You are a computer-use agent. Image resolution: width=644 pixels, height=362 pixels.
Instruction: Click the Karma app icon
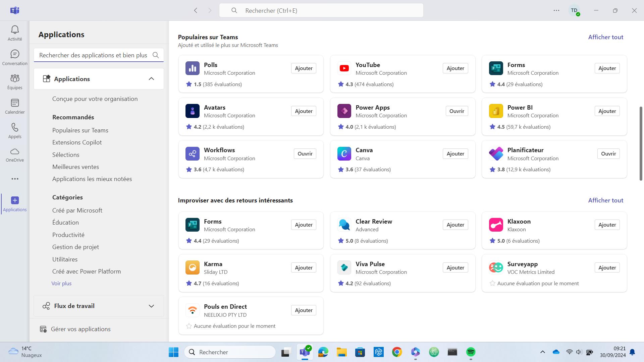pyautogui.click(x=193, y=267)
